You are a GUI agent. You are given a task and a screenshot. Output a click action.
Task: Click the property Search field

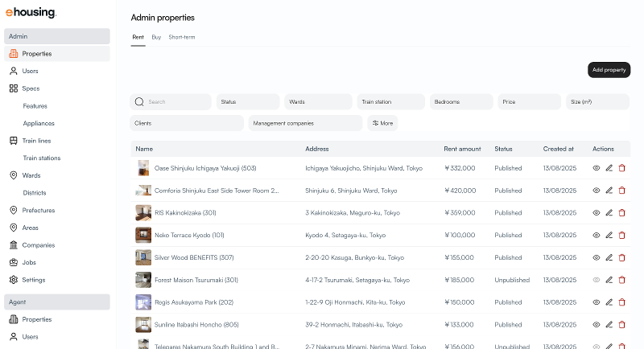[177, 102]
